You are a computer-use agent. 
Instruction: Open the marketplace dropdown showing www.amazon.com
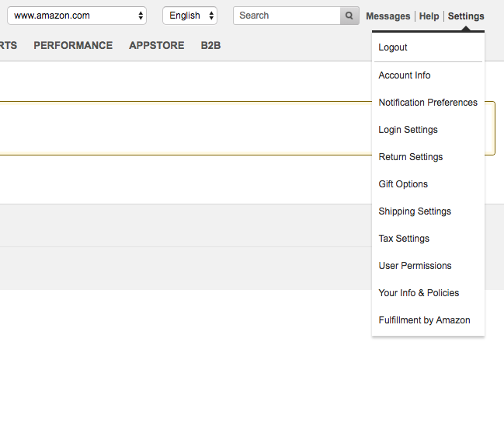[x=77, y=16]
